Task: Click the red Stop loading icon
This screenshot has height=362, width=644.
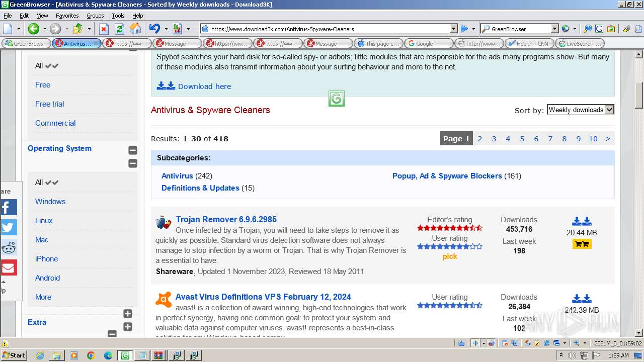Action: 104,29
